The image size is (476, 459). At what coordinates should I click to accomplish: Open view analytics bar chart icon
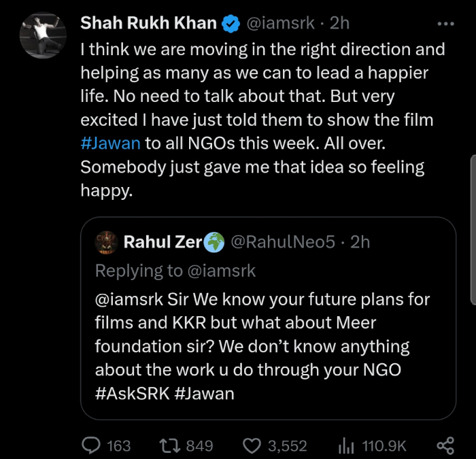click(346, 445)
